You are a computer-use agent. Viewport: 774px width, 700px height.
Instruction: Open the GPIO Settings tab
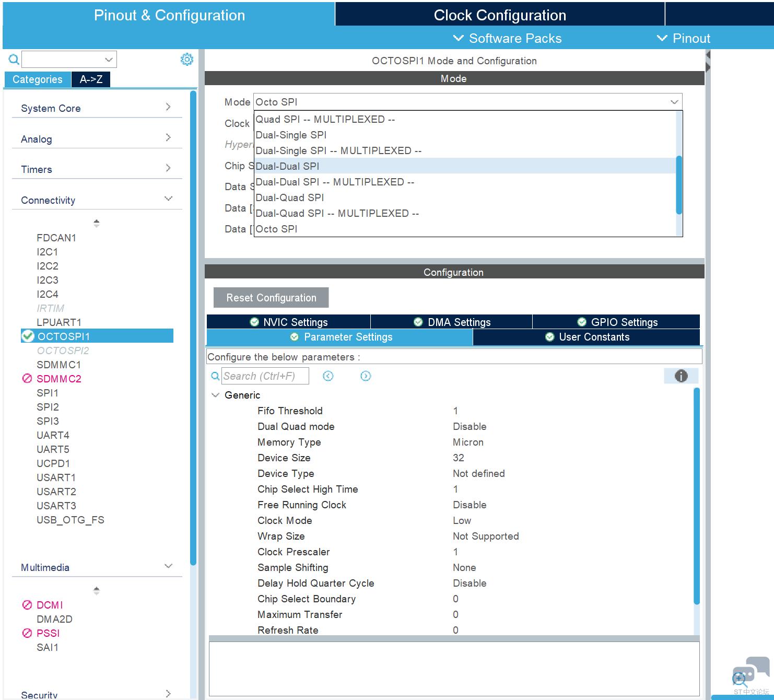tap(617, 322)
